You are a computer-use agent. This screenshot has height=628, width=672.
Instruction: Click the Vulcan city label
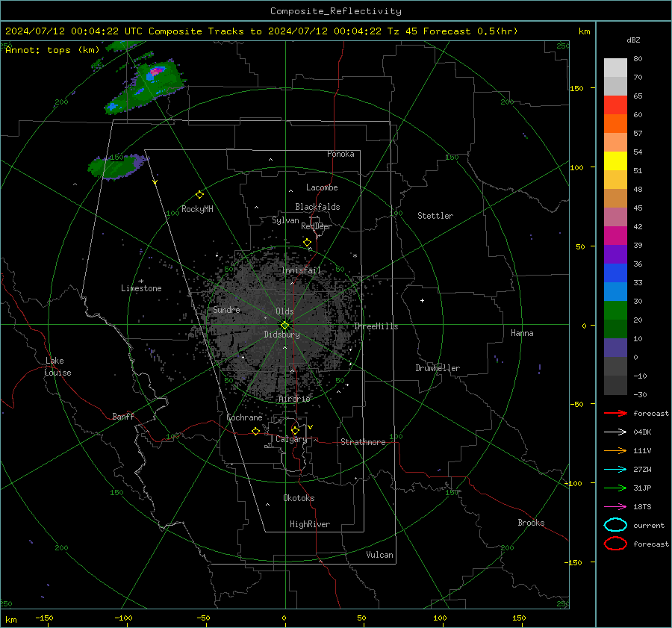(380, 555)
